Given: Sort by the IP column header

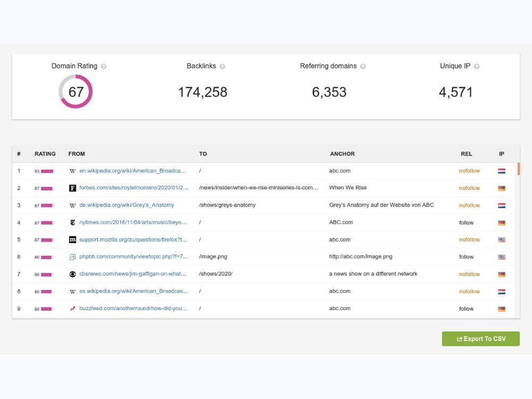Looking at the screenshot, I should tap(502, 154).
